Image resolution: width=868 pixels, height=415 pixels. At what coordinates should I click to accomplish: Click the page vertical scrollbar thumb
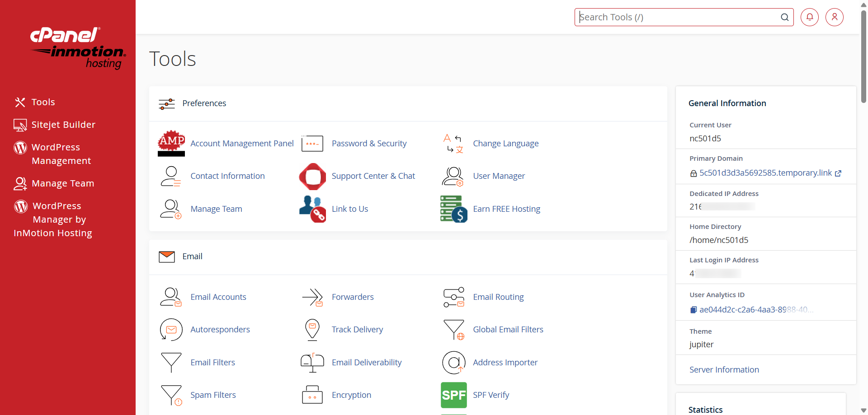[x=863, y=56]
